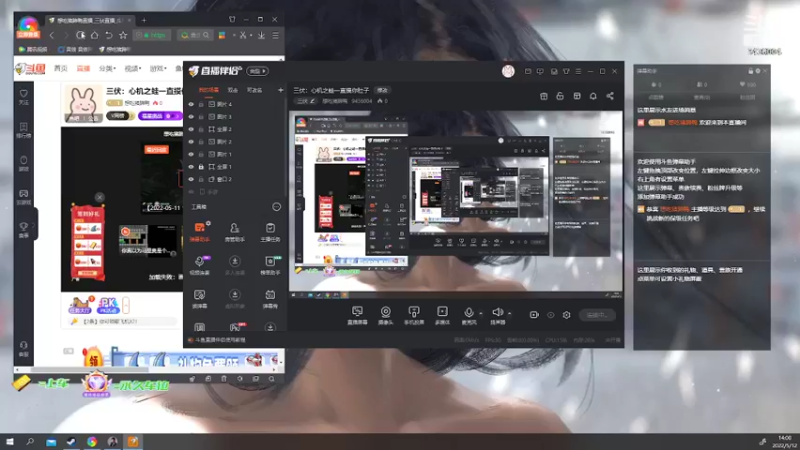Expand 游戏 dropdown in Douyu navbar

(158, 68)
